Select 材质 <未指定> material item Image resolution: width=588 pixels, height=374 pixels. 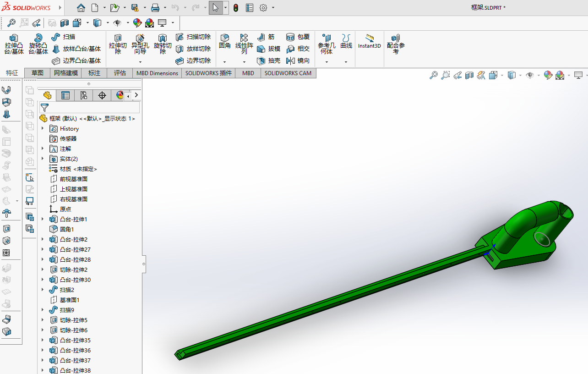pyautogui.click(x=78, y=169)
